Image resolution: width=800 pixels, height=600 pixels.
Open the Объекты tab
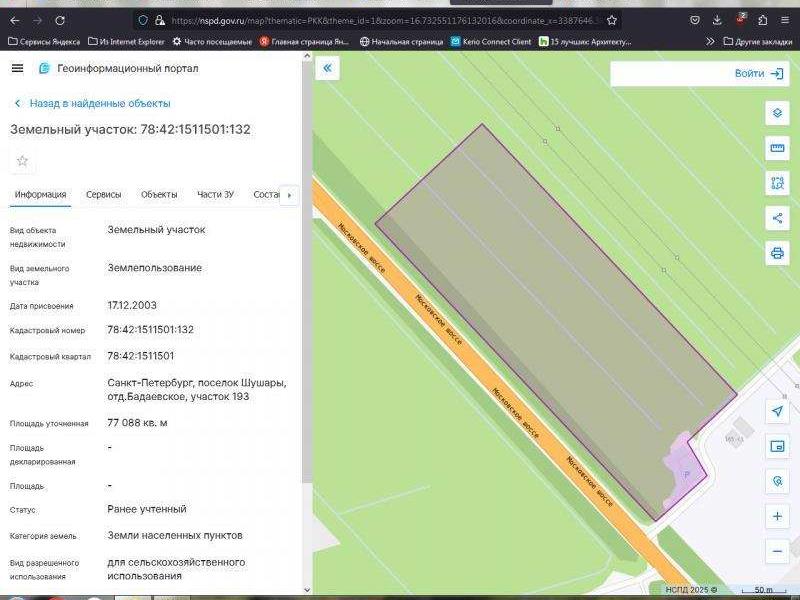pyautogui.click(x=159, y=194)
